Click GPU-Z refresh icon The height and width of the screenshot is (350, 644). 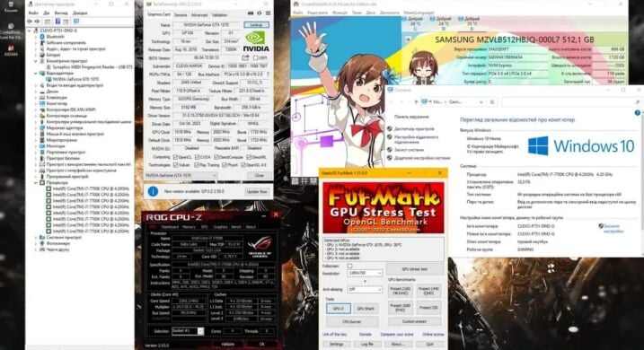(260, 13)
